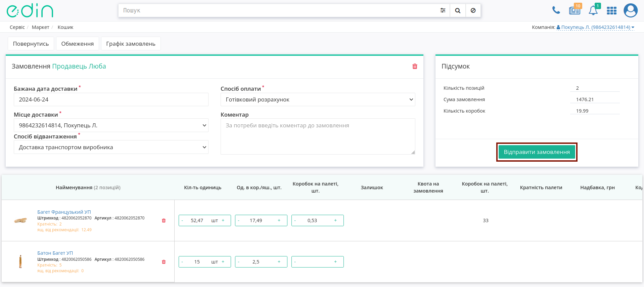Open the notifications bell
Viewport: 644px width, 287px height.
594,10
